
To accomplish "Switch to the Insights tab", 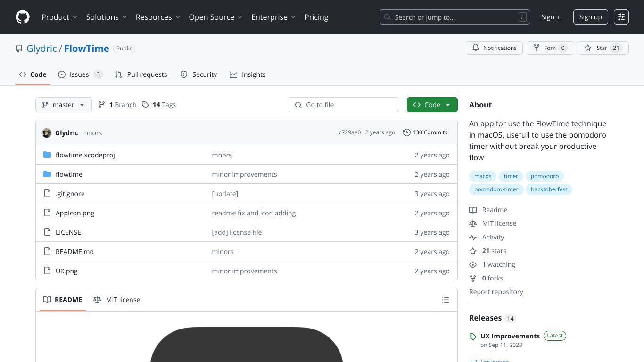I will tap(248, 74).
